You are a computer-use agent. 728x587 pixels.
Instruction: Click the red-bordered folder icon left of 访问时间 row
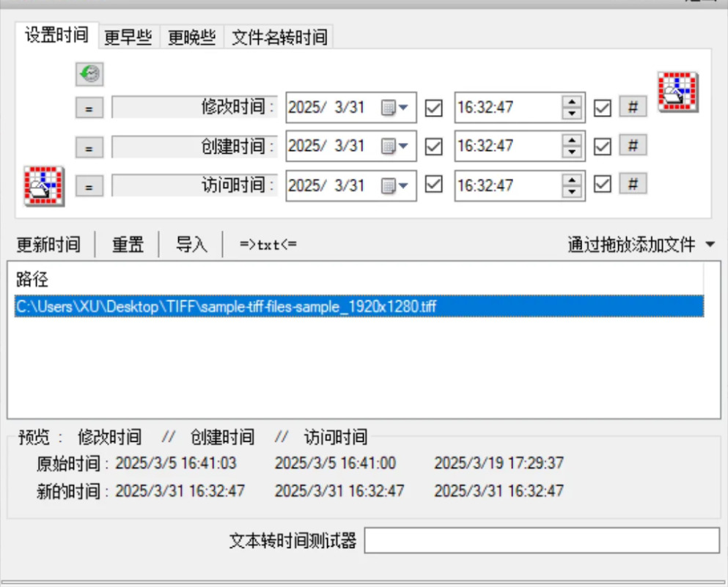(x=44, y=186)
